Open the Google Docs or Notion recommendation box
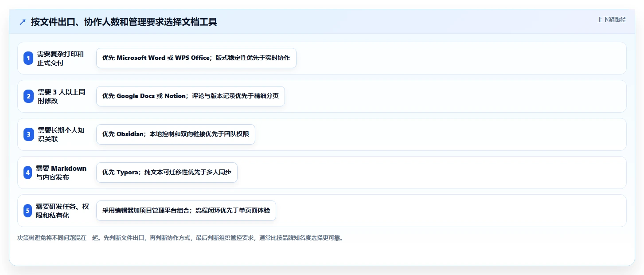The height and width of the screenshot is (275, 644). click(x=190, y=96)
